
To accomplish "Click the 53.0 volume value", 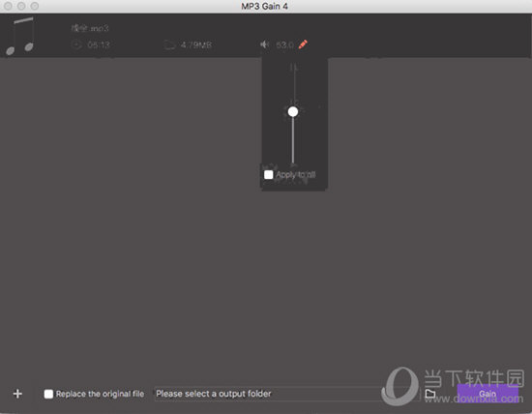I will [x=284, y=44].
